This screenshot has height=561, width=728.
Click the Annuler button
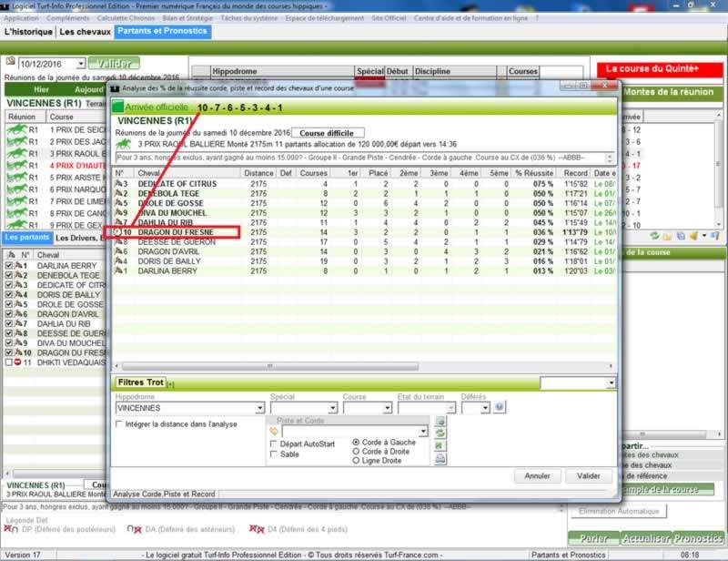(x=537, y=476)
